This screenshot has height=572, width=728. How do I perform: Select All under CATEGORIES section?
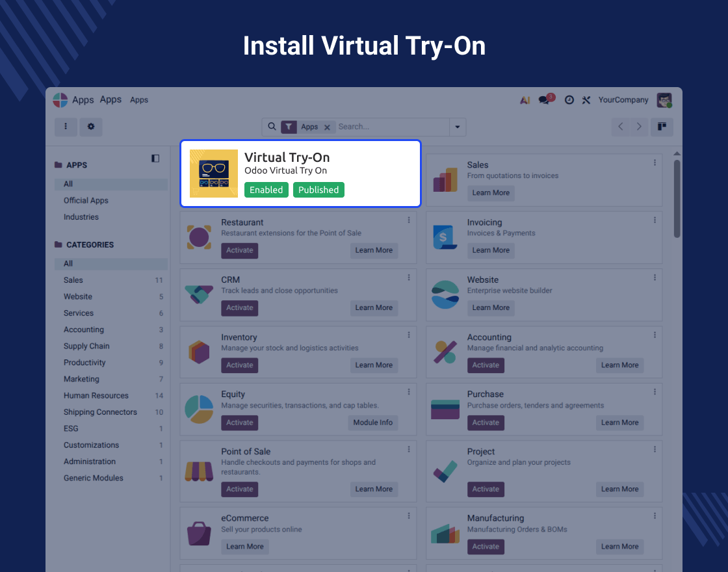(x=111, y=264)
